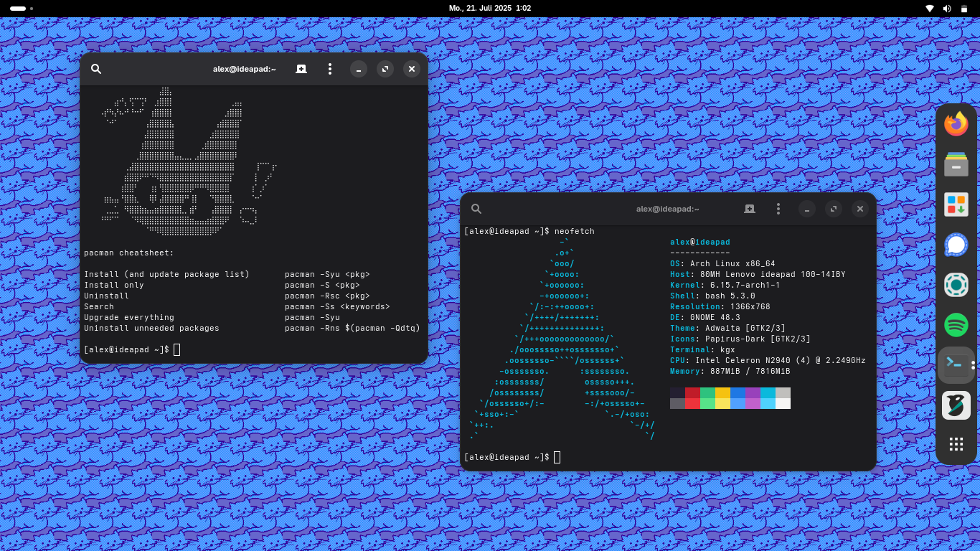The height and width of the screenshot is (551, 980).
Task: Open three-dot menu of neofetch terminal
Action: click(x=778, y=209)
